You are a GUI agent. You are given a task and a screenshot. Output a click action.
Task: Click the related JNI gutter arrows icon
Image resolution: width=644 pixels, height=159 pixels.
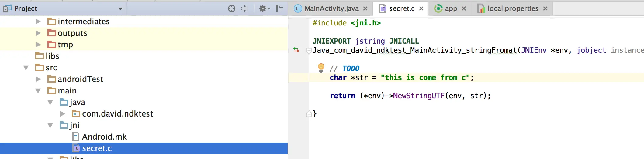pos(296,50)
